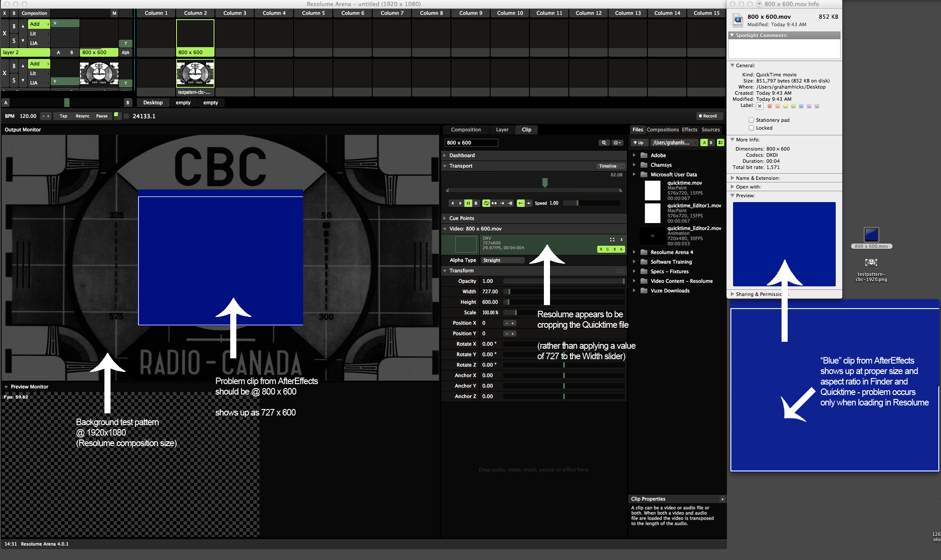
Task: Toggle composition master M button
Action: tap(114, 13)
